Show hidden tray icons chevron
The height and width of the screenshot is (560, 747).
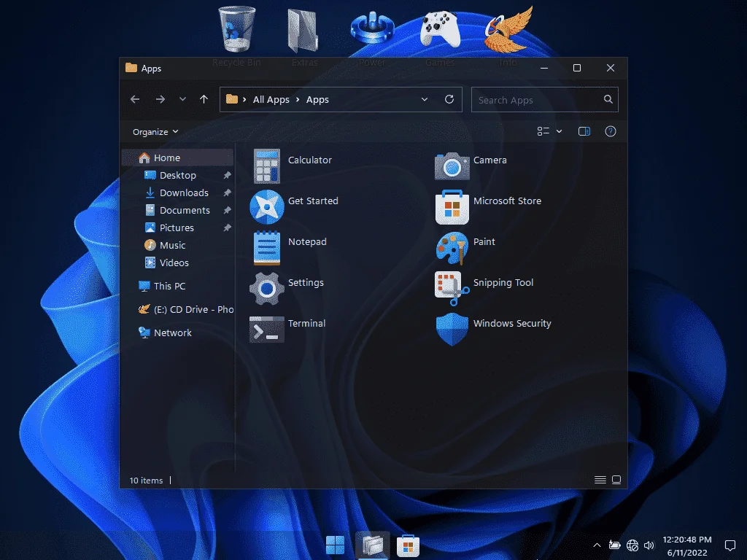coord(597,545)
